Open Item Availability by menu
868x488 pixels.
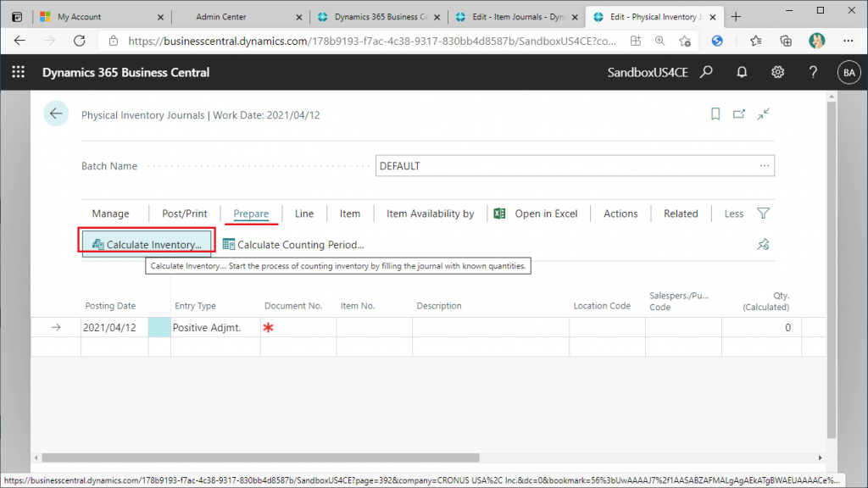pos(430,213)
